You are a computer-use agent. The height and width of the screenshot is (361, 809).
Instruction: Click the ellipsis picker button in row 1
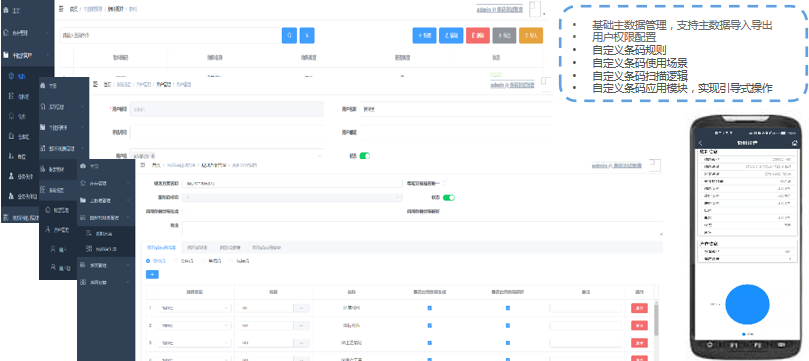point(301,308)
